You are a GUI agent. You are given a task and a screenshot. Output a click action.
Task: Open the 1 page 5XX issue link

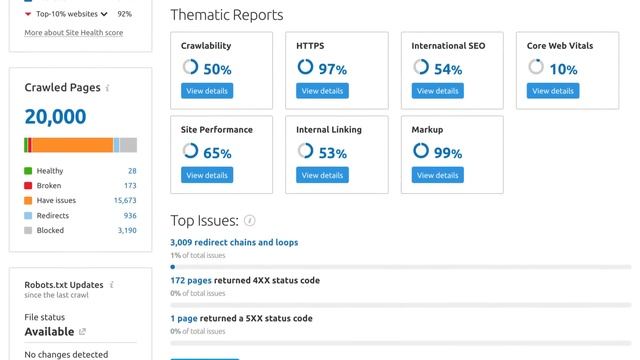click(x=184, y=318)
